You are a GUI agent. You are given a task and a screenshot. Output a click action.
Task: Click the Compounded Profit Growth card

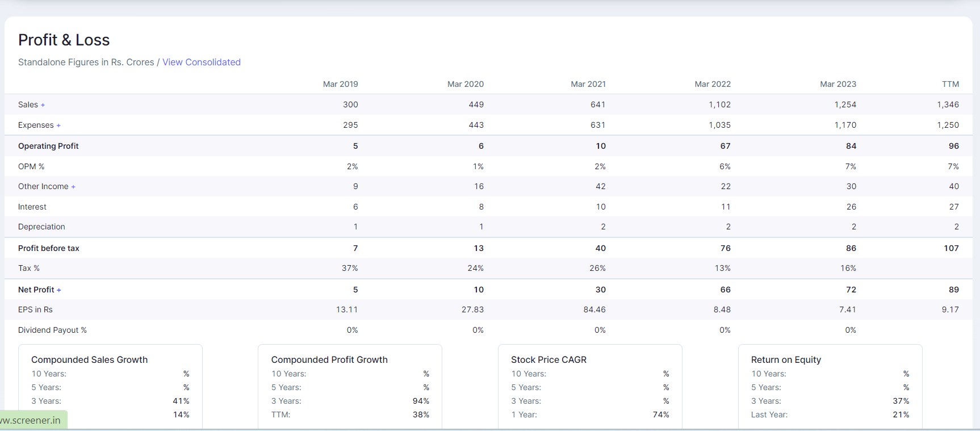click(x=350, y=387)
